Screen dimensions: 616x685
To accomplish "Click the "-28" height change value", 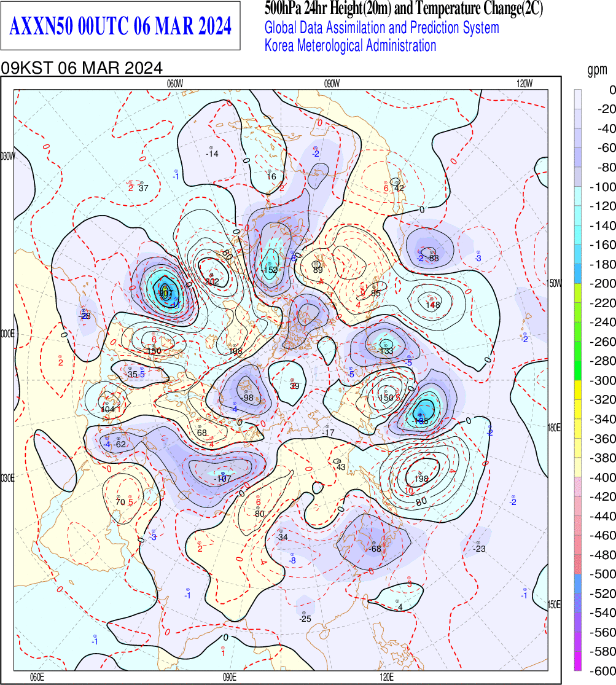I will (x=84, y=316).
